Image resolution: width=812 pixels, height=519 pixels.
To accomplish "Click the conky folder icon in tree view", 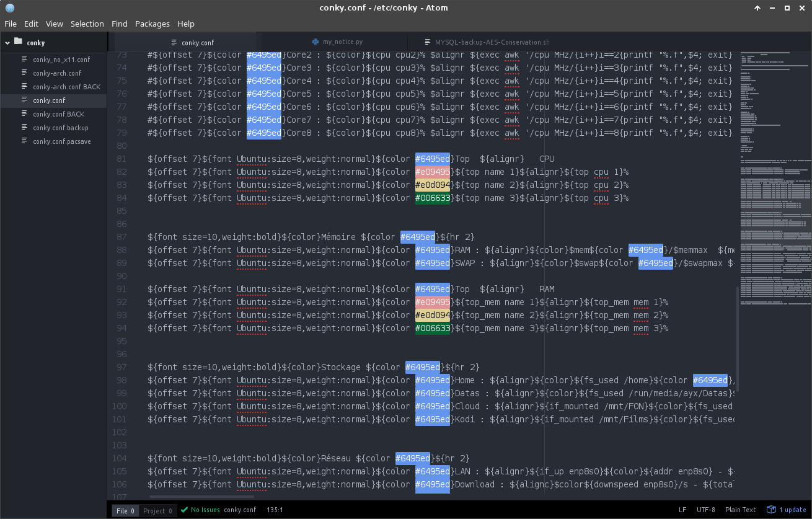I will [18, 42].
